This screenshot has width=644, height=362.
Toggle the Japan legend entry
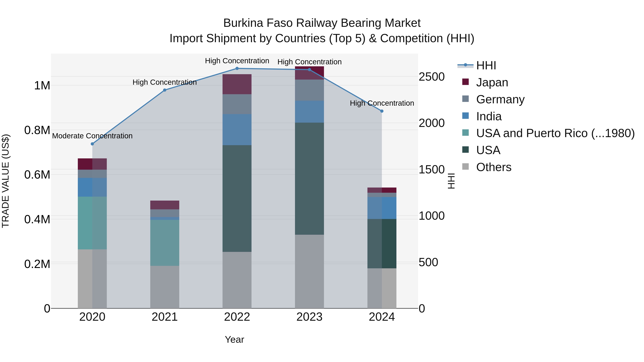point(485,82)
